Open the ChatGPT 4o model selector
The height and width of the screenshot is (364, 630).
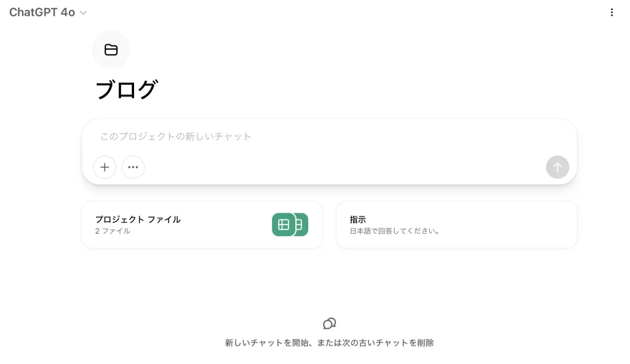click(48, 12)
